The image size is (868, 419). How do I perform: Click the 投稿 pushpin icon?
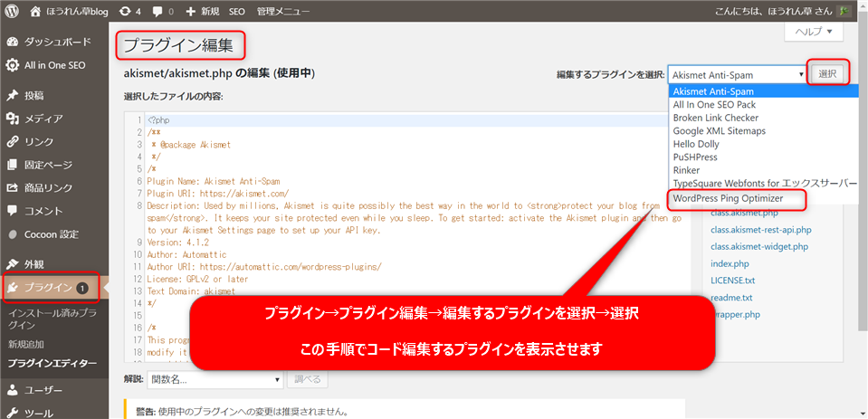point(13,95)
